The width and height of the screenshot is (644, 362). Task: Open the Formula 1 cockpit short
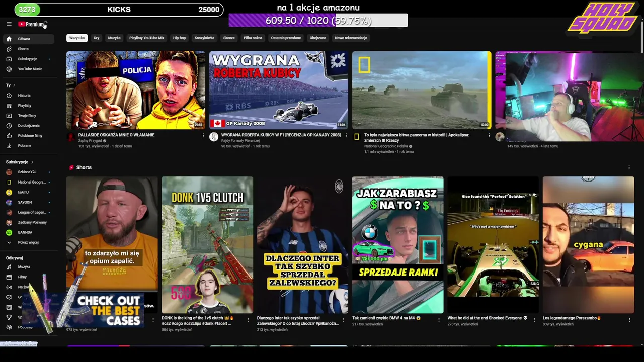click(493, 245)
